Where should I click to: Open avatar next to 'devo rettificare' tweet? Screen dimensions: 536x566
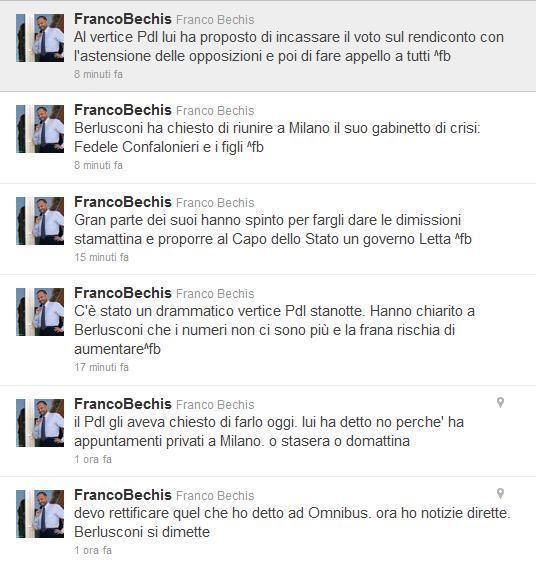(40, 514)
